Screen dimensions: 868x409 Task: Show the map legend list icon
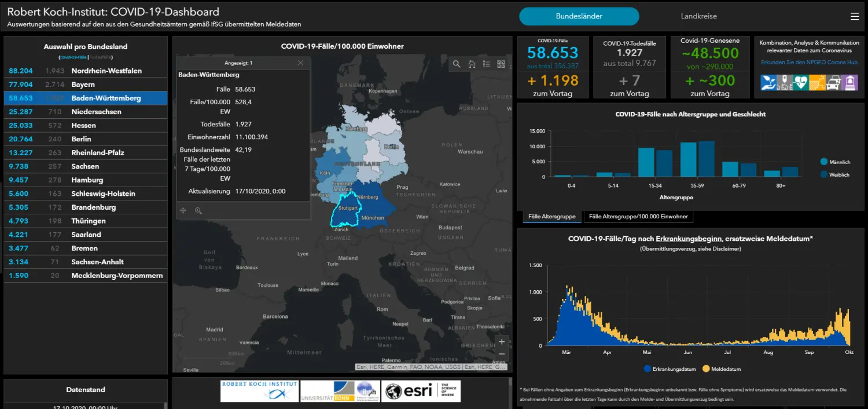pyautogui.click(x=487, y=64)
